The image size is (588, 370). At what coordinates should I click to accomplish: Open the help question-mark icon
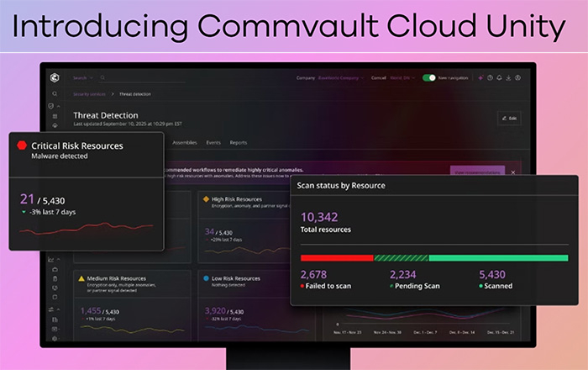click(x=490, y=77)
